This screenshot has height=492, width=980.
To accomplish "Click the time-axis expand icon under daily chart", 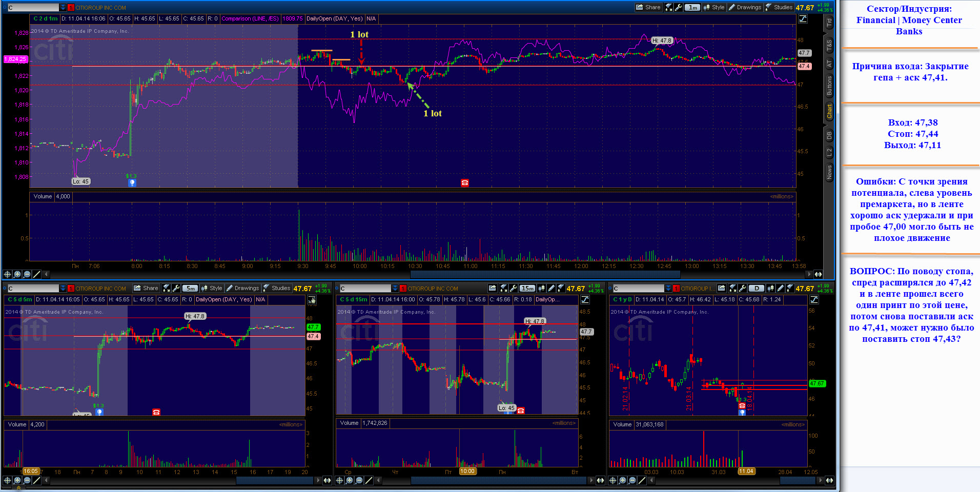I will pyautogui.click(x=829, y=480).
